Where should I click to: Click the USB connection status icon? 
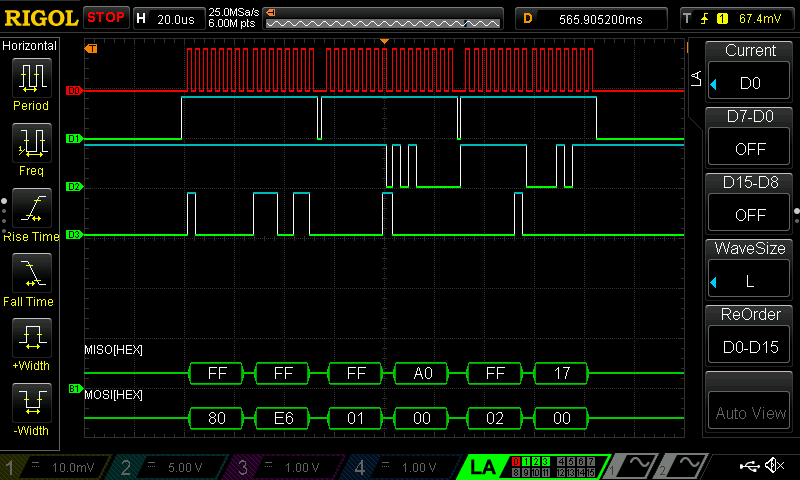(x=748, y=466)
